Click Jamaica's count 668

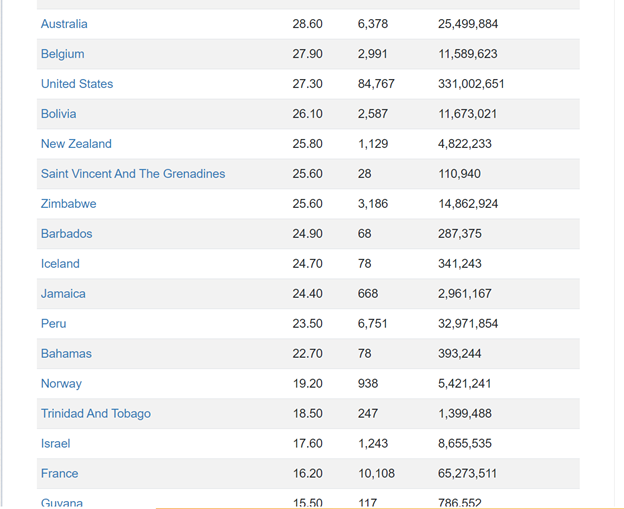pyautogui.click(x=368, y=294)
